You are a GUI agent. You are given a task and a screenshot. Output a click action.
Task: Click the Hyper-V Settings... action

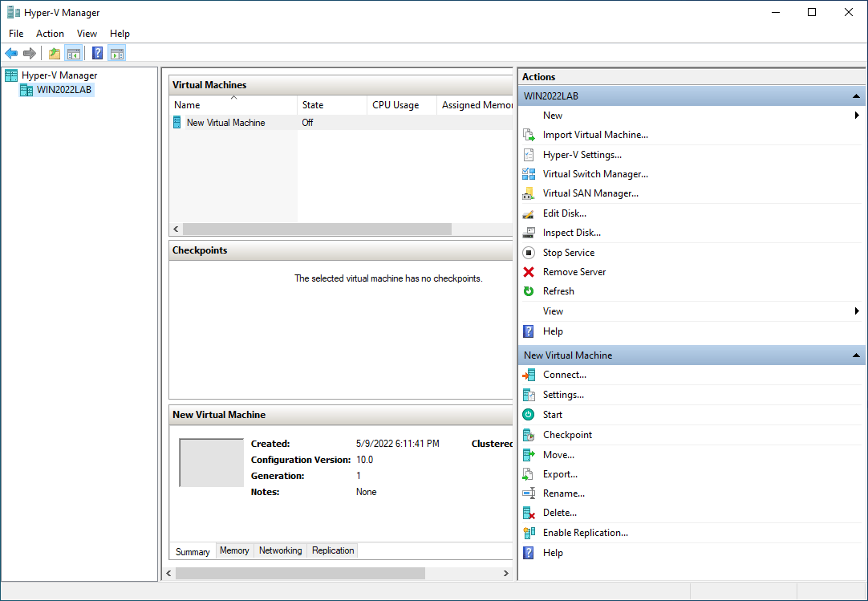point(582,155)
